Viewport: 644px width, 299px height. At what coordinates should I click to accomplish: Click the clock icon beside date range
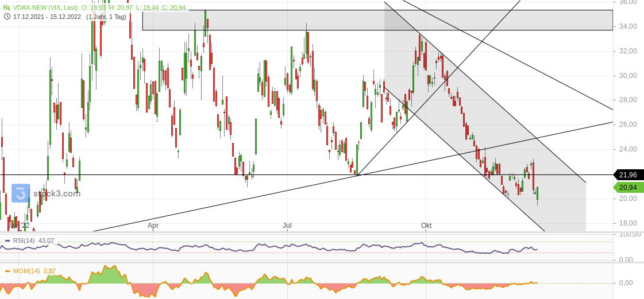click(x=6, y=17)
